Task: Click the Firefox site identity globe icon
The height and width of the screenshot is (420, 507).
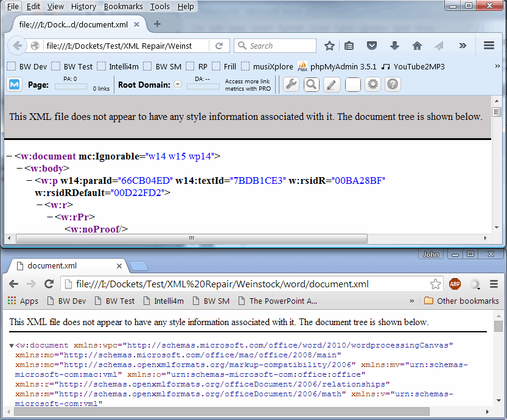Action: tap(35, 46)
